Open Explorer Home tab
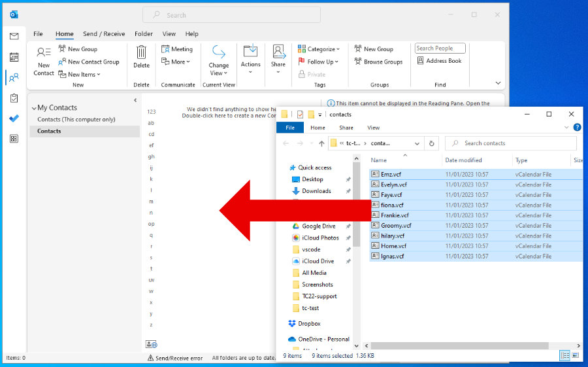588x367 pixels. coord(318,128)
